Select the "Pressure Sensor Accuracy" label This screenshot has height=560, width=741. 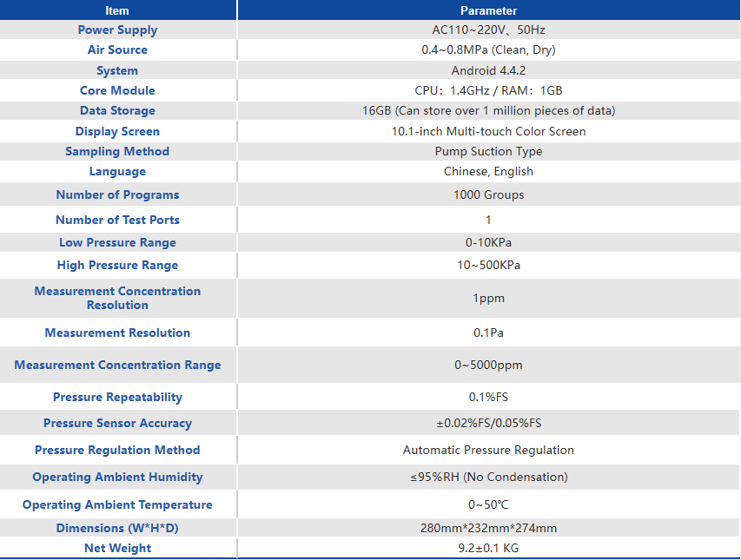click(x=117, y=423)
